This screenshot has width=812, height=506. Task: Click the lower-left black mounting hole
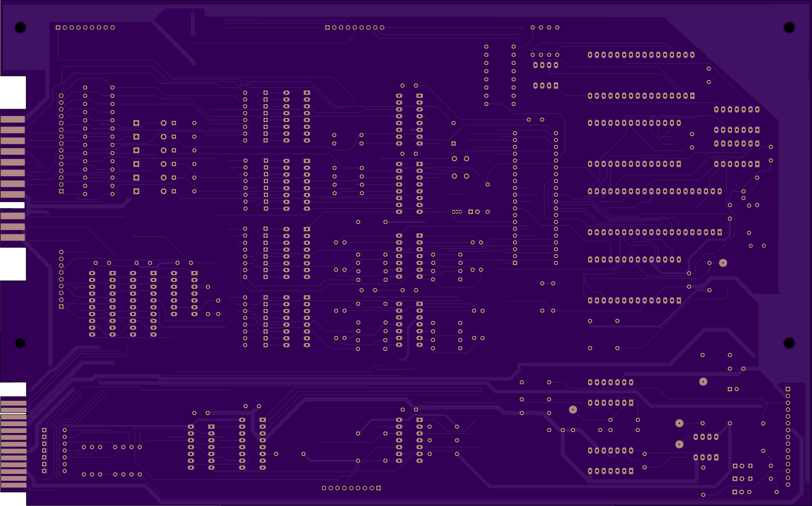tap(20, 343)
